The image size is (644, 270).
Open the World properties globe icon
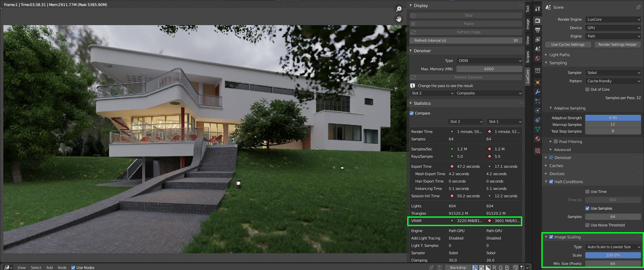pyautogui.click(x=538, y=58)
